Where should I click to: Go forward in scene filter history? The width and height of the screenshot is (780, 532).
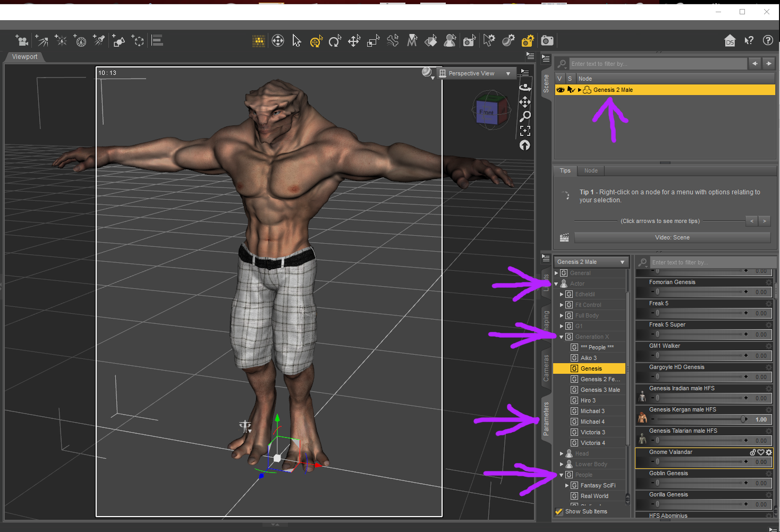(769, 64)
